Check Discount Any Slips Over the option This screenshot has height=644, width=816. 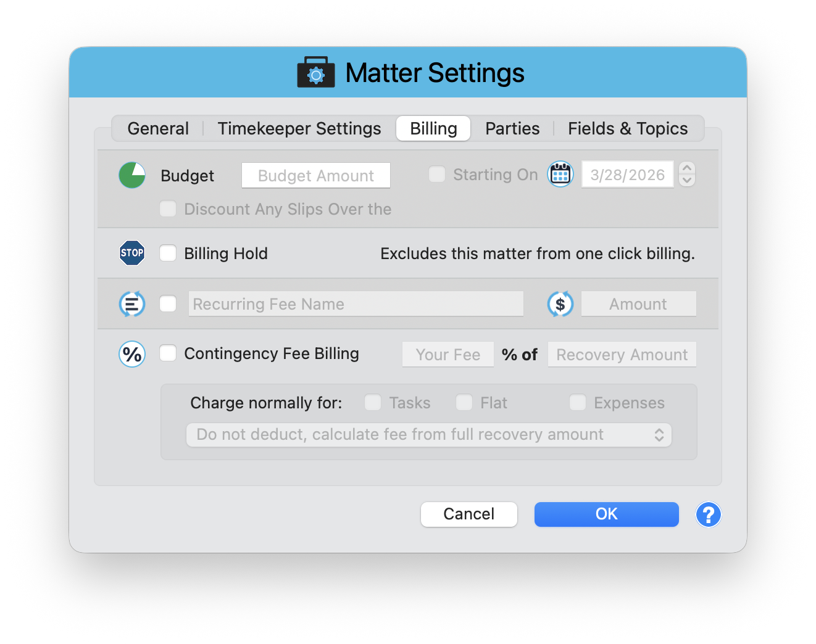click(x=168, y=209)
